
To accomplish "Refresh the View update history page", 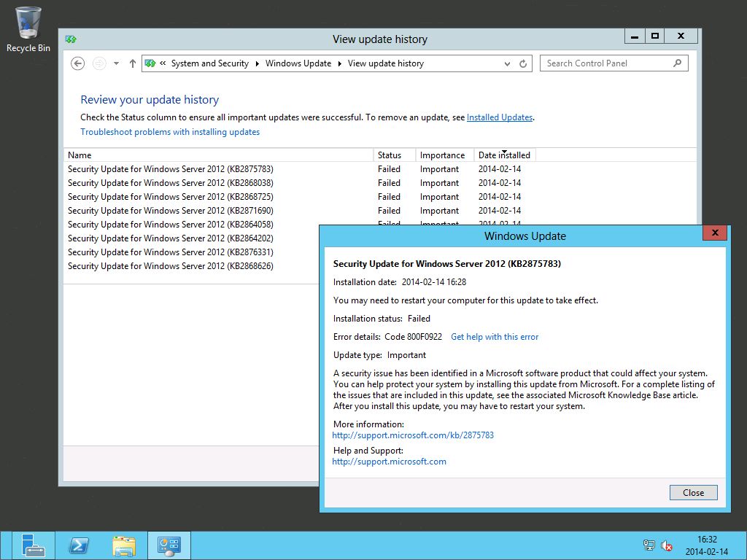I will click(x=523, y=64).
